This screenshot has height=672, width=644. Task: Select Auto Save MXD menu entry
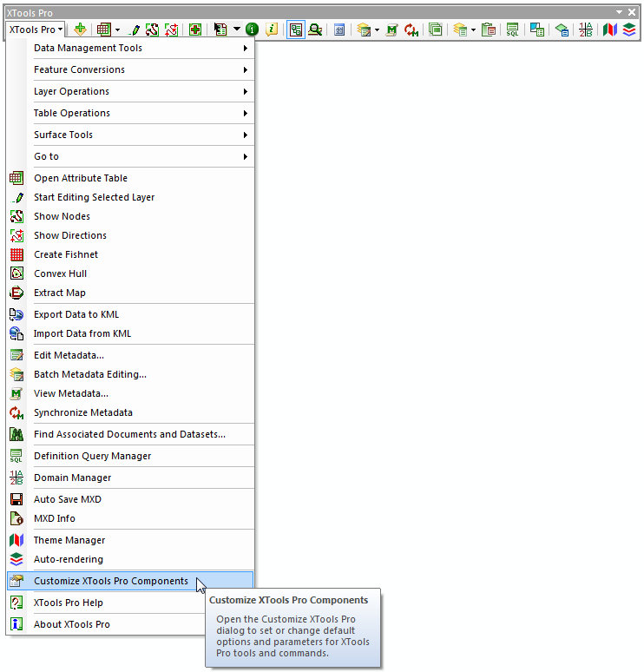coord(131,500)
